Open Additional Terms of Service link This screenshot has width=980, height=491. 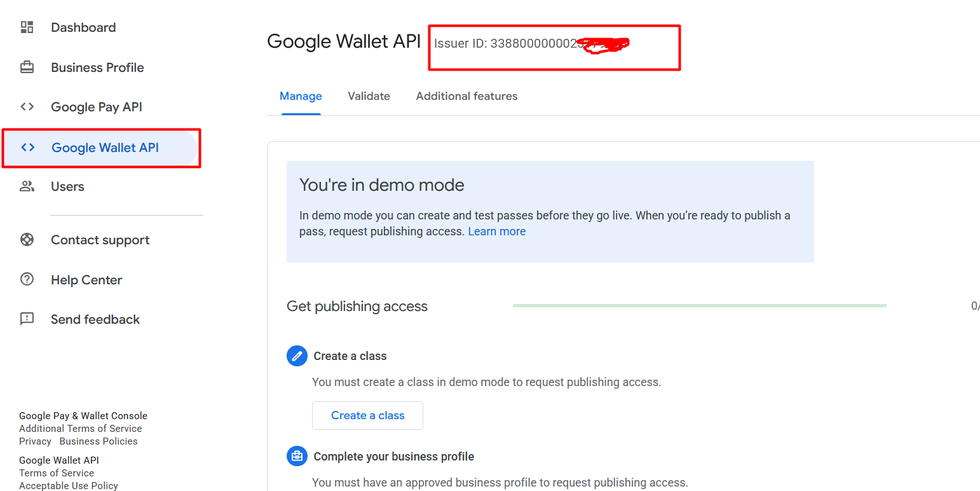tap(81, 429)
